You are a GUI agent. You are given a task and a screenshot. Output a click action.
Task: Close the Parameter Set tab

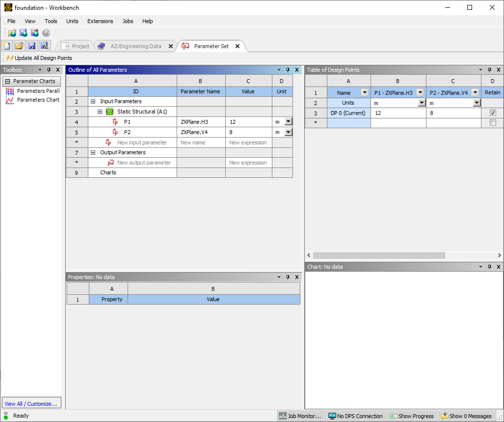pyautogui.click(x=238, y=46)
